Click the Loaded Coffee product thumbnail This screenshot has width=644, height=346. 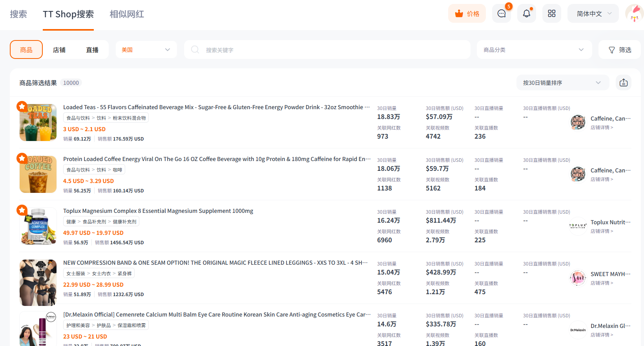pos(38,174)
